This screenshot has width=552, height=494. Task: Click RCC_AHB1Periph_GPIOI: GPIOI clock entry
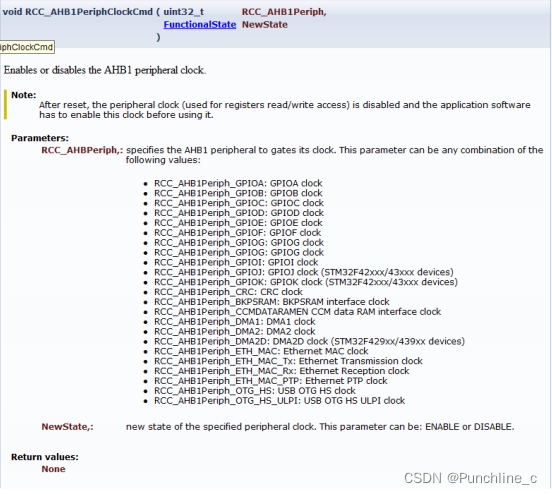click(x=236, y=262)
